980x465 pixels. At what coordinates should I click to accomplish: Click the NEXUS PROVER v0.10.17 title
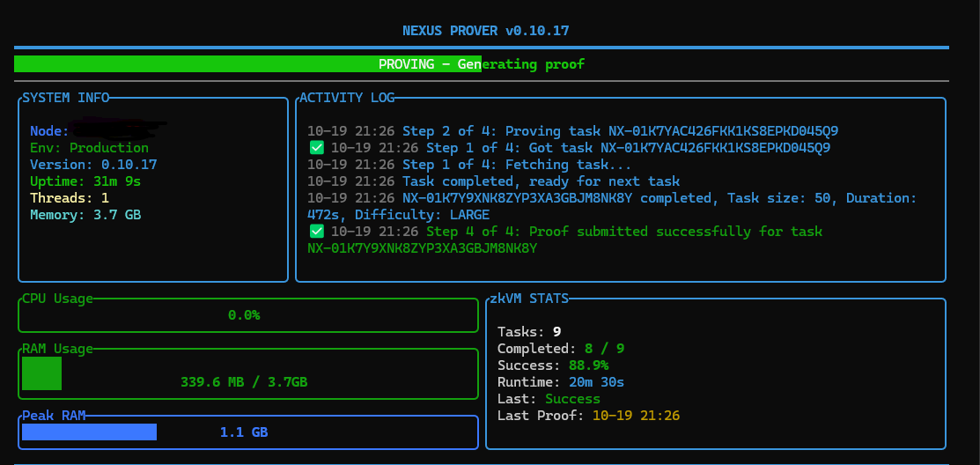486,31
